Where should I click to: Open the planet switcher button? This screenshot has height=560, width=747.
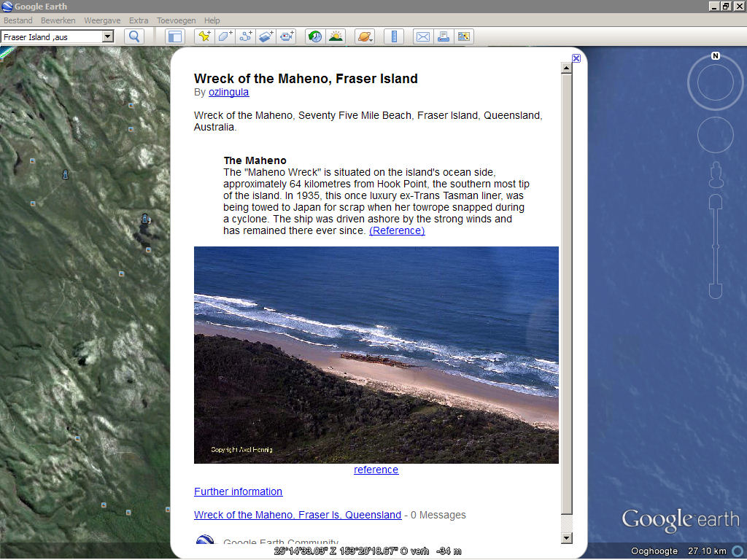pyautogui.click(x=365, y=36)
